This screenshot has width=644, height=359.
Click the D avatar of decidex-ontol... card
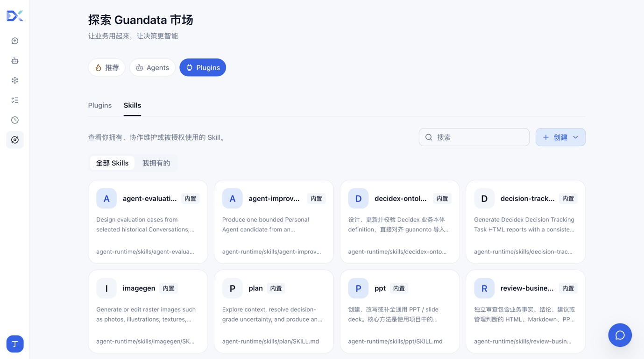pyautogui.click(x=358, y=199)
